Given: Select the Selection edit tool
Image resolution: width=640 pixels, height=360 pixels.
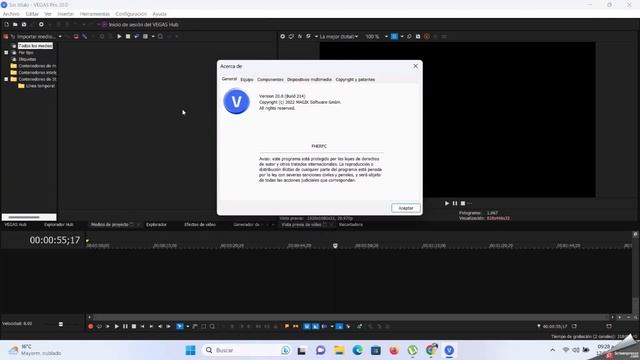Looking at the screenshot, I should click(204, 327).
